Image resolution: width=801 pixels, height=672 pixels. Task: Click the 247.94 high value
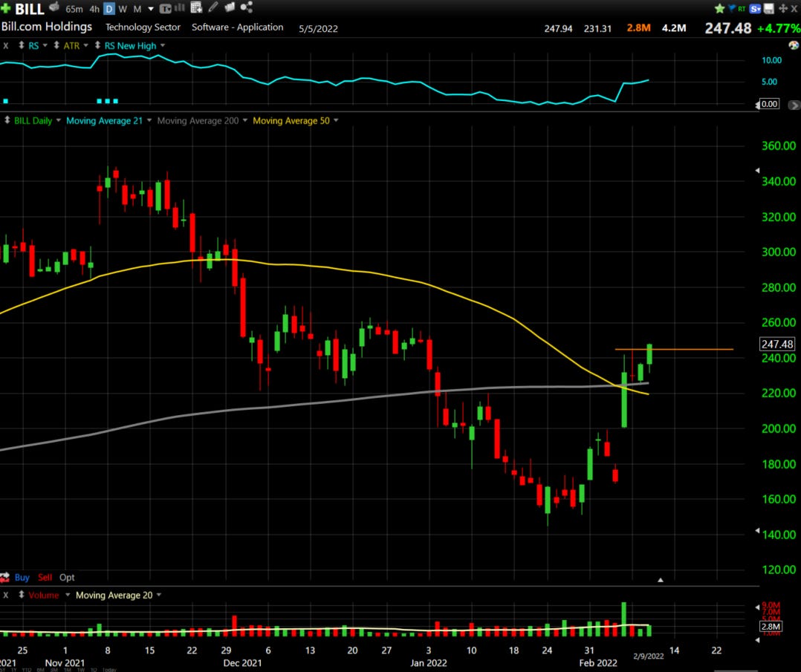tap(558, 29)
